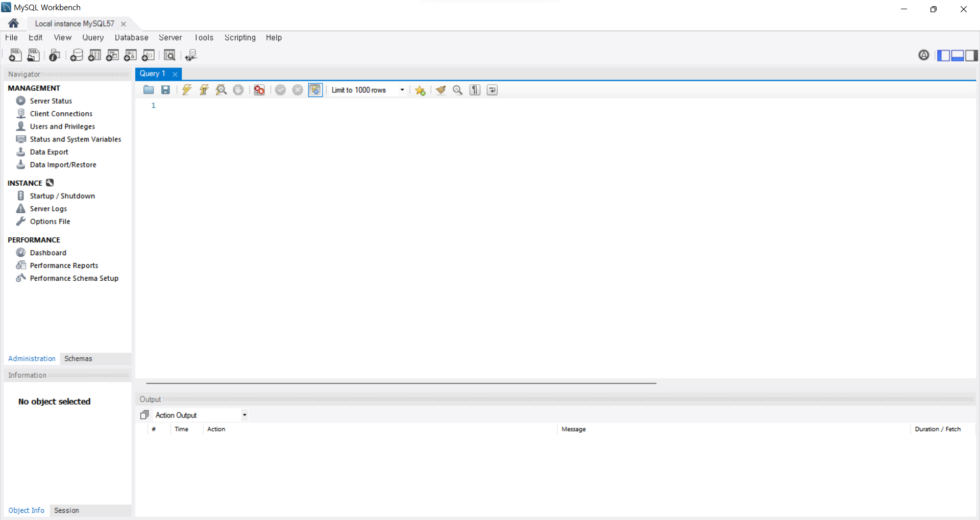Toggle the bottom output panel

point(958,55)
